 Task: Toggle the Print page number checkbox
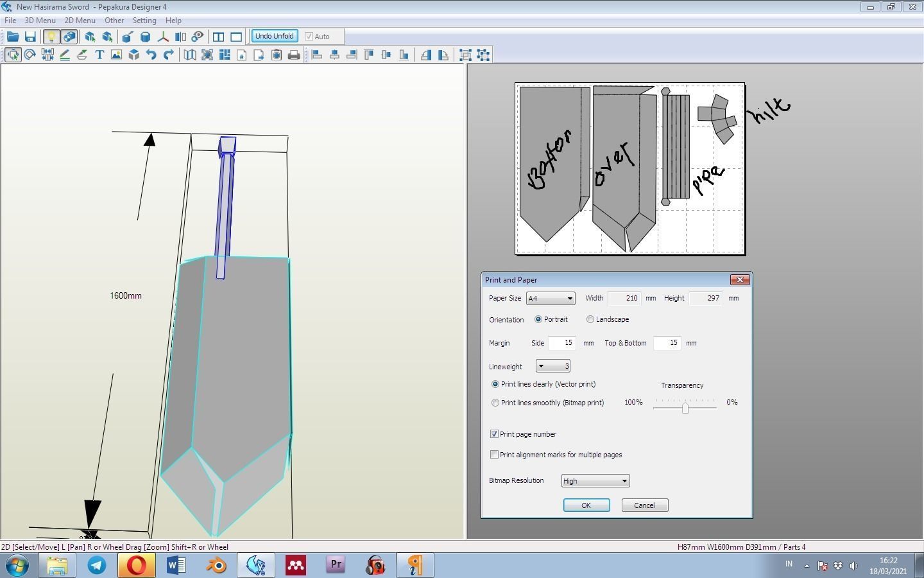tap(494, 434)
